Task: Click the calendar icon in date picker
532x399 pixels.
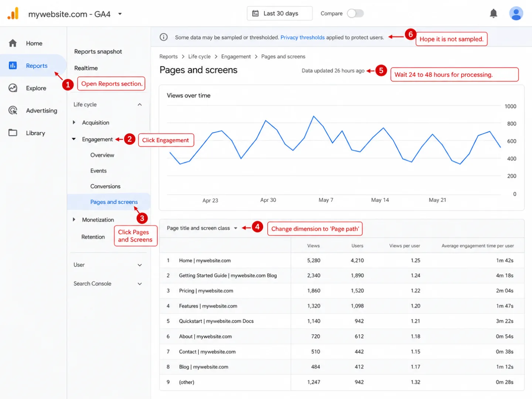Action: (x=255, y=14)
